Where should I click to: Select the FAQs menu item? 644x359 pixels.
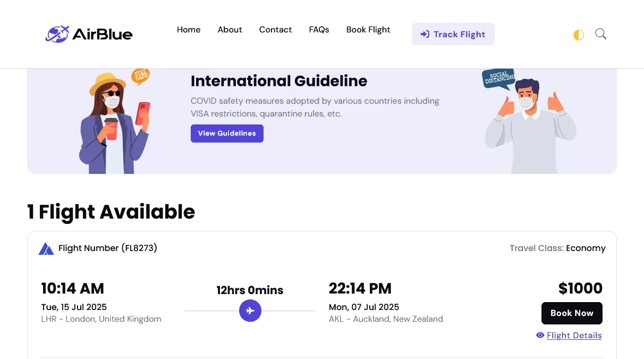point(319,30)
